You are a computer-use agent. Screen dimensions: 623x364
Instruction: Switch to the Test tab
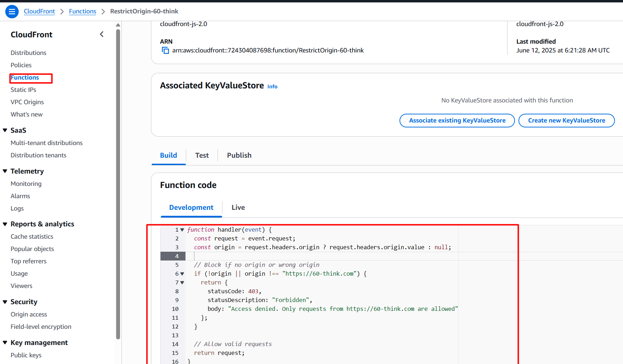[x=202, y=155]
